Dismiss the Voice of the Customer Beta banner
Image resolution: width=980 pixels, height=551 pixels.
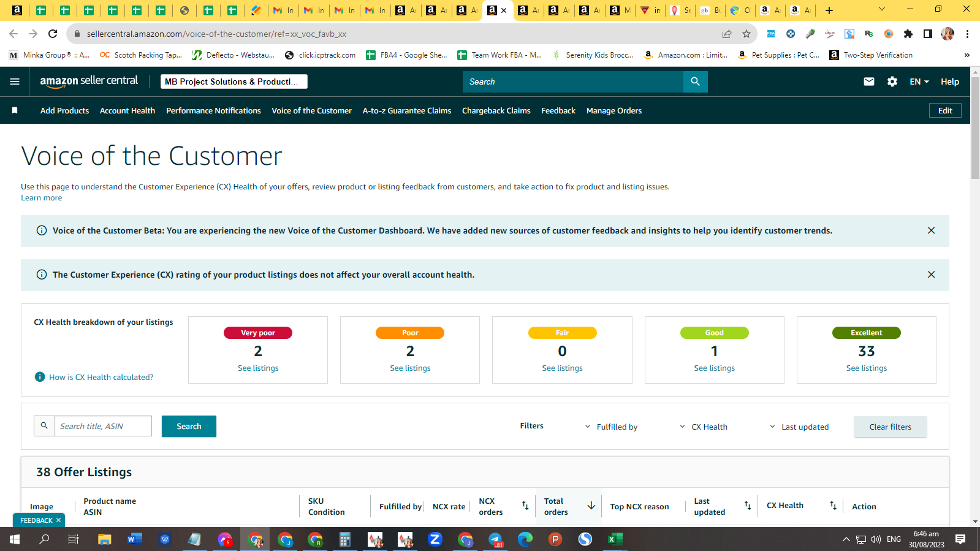tap(931, 230)
